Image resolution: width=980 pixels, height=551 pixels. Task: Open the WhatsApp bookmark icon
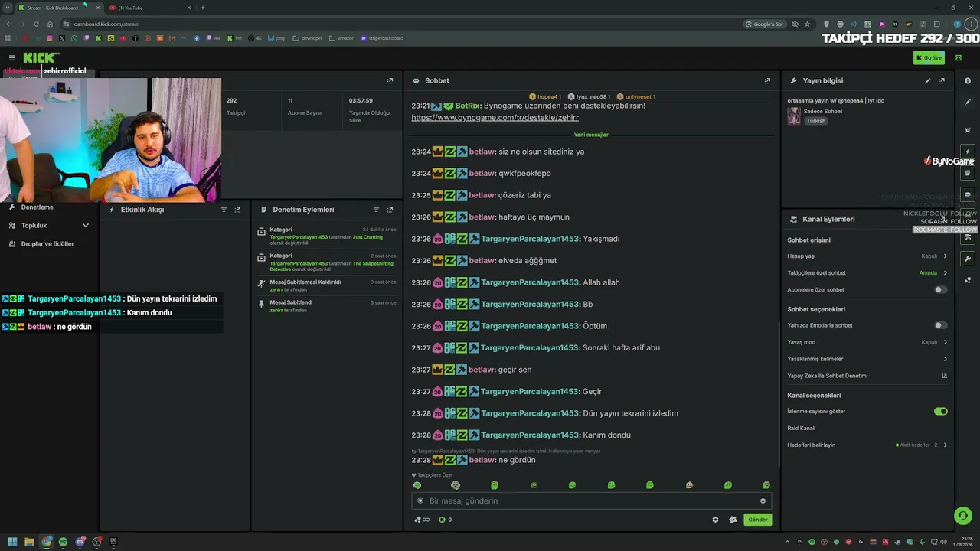click(x=74, y=38)
